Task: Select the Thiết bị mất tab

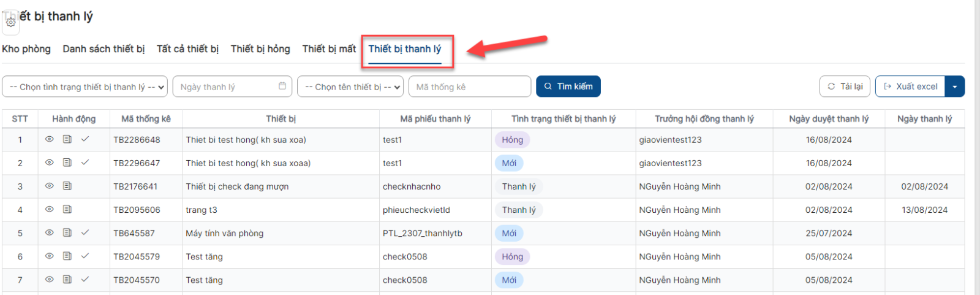Action: (329, 49)
